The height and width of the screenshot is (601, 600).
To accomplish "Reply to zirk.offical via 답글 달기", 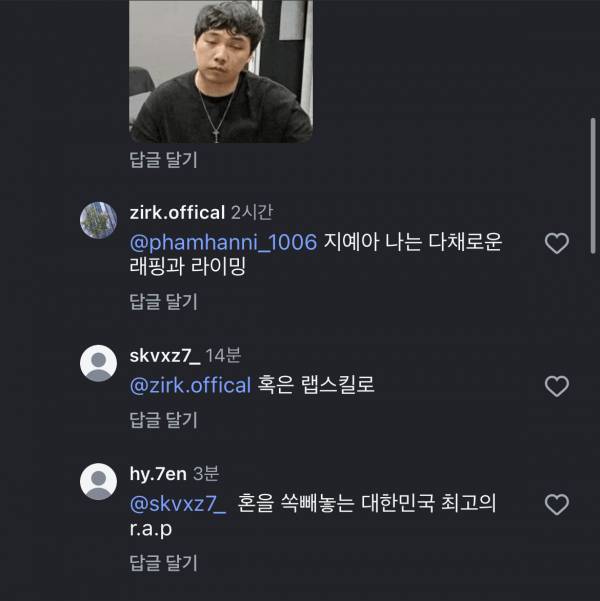I will 163,301.
